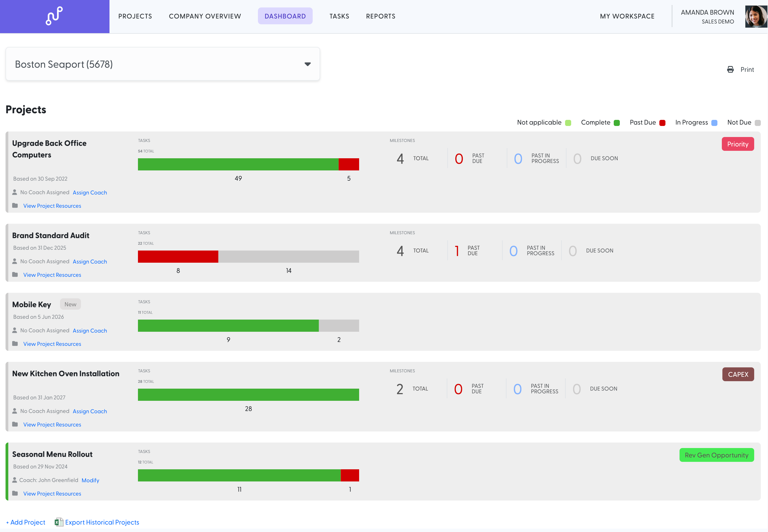Screen dimensions: 768x532
Task: Open the Company Overview section
Action: (205, 16)
